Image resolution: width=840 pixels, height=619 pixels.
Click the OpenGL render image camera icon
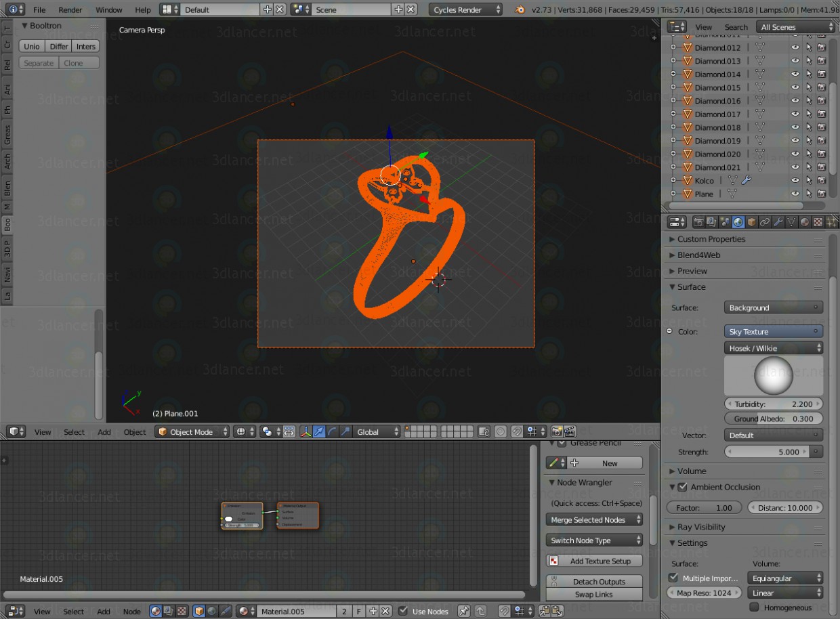click(557, 432)
